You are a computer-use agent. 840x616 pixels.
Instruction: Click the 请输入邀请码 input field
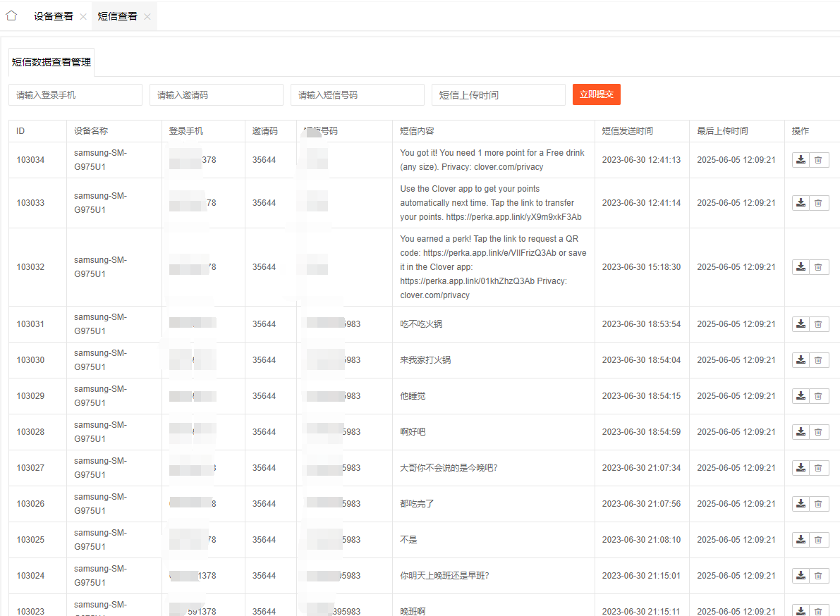point(217,95)
